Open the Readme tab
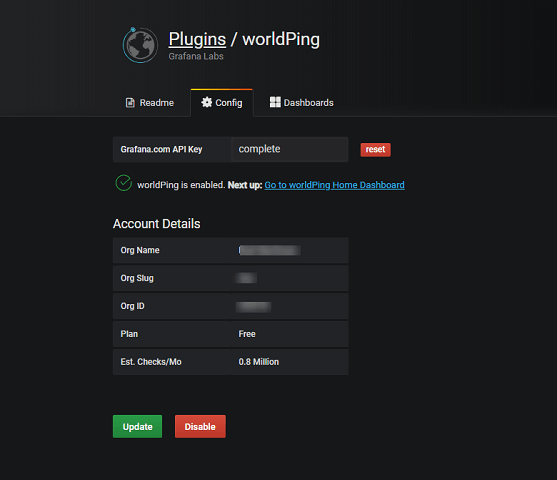 point(150,103)
